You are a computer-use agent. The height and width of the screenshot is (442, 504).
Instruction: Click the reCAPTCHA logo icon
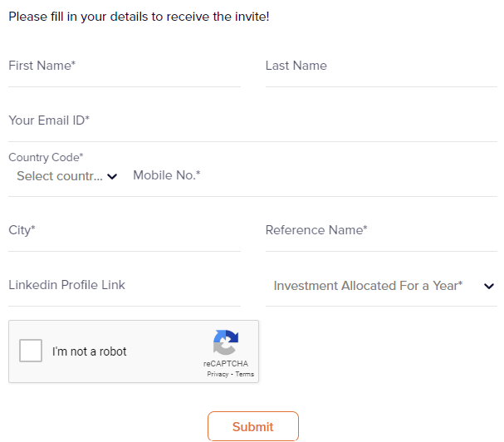225,342
